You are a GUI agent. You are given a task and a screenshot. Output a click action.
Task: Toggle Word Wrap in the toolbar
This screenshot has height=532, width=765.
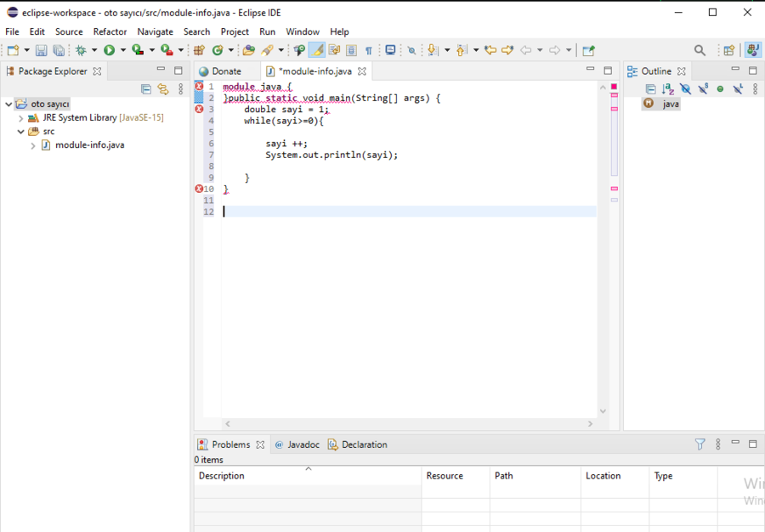click(x=334, y=50)
